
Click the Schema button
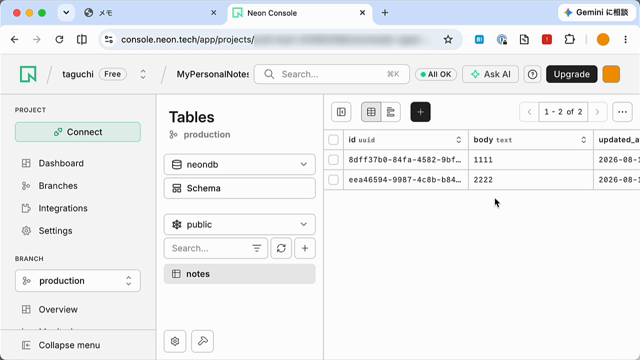click(x=240, y=188)
